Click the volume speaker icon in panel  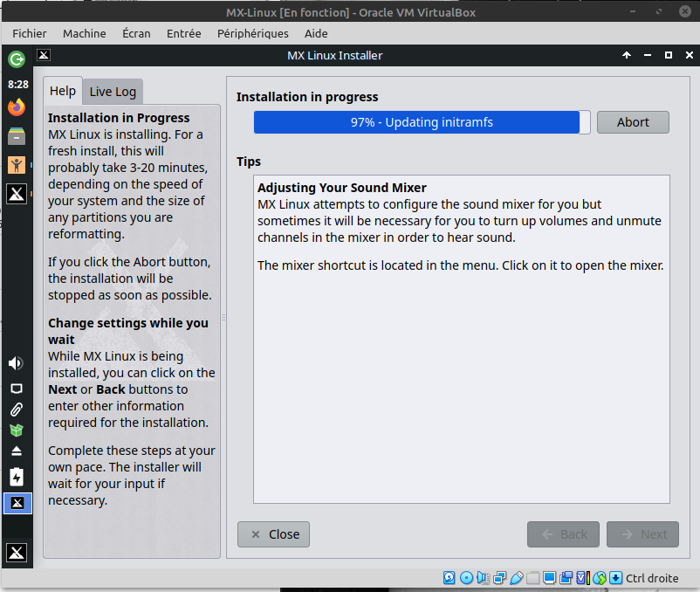point(16,363)
